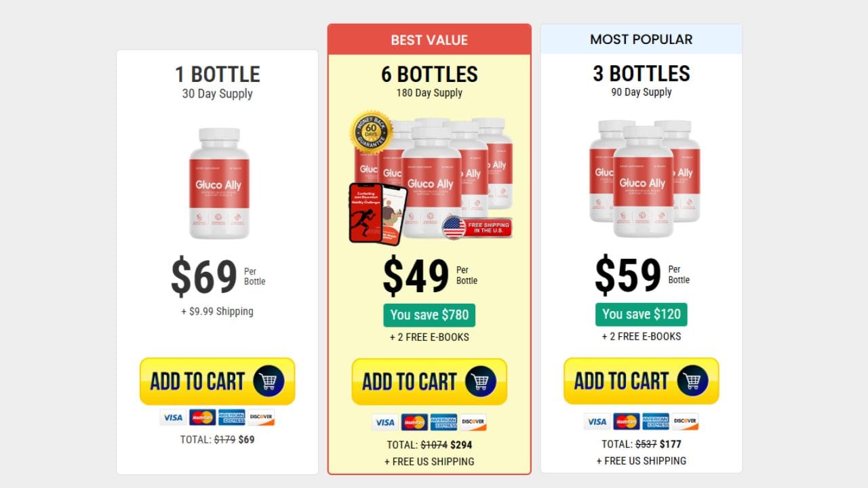Click the US flag free shipping badge
The image size is (868, 488).
coord(477,227)
